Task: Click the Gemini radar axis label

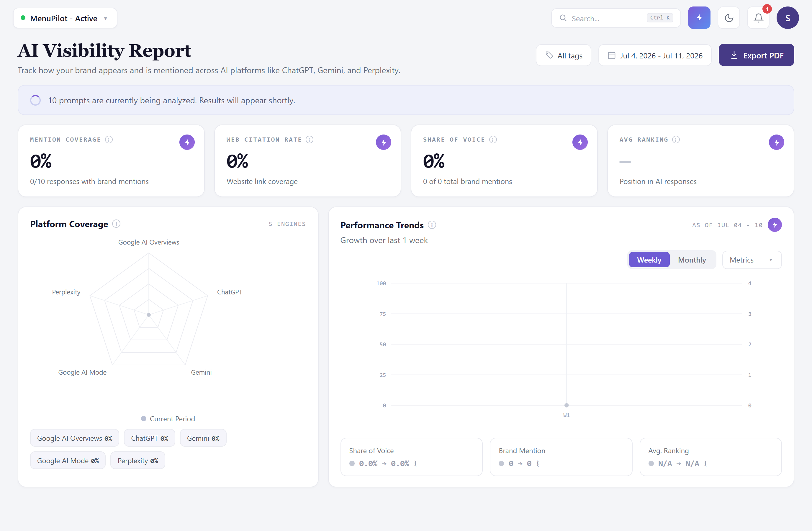Action: 201,372
